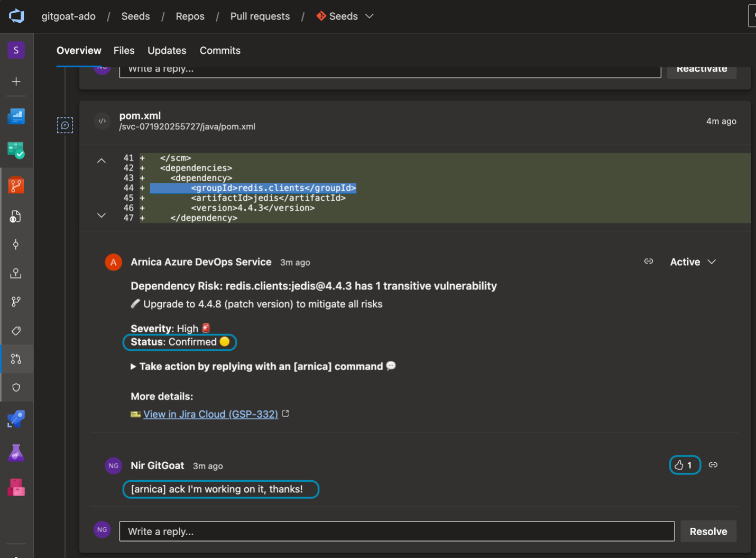
Task: Open the Pushes icon in sidebar
Action: point(16,273)
